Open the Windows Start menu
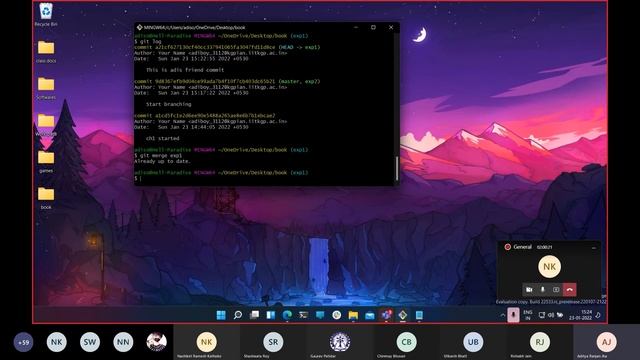The width and height of the screenshot is (640, 360). [x=221, y=315]
